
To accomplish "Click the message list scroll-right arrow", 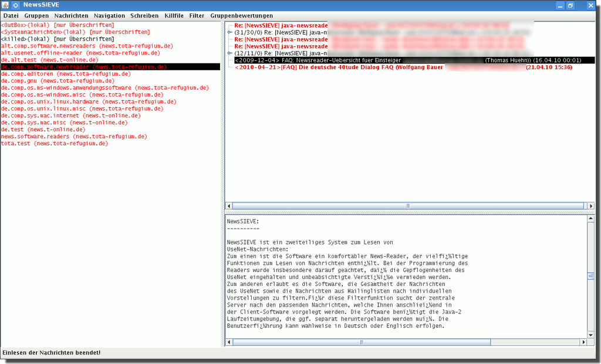I will (590, 206).
